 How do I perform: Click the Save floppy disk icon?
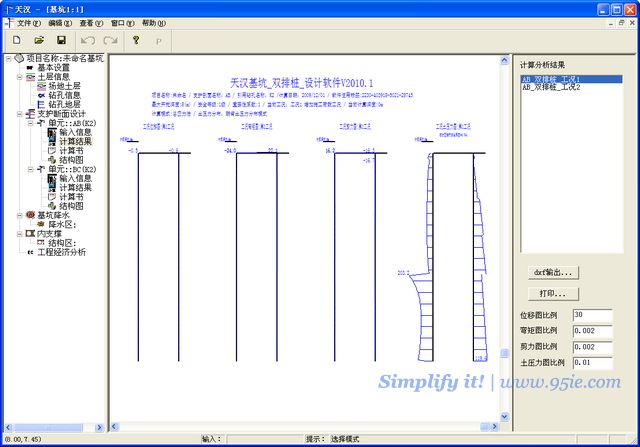point(61,40)
